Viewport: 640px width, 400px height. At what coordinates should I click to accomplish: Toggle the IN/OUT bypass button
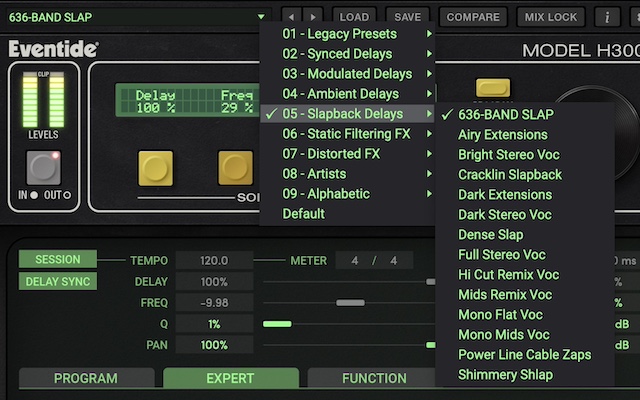43,167
